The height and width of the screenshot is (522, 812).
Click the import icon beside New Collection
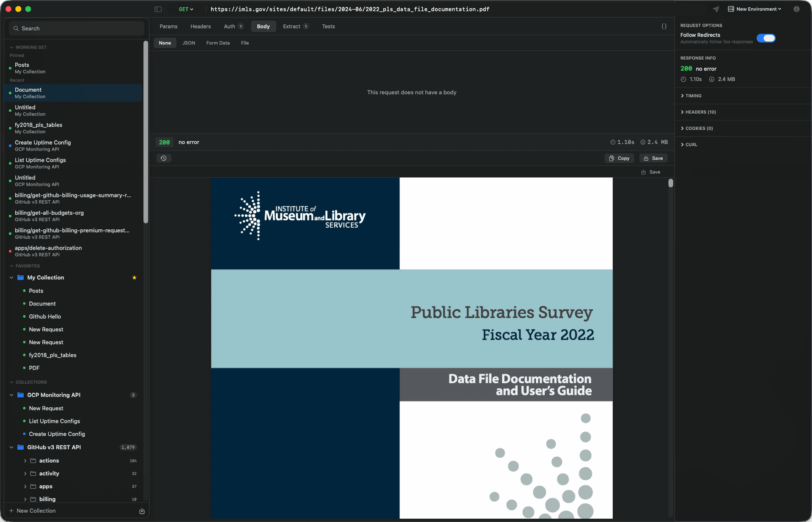coord(142,511)
